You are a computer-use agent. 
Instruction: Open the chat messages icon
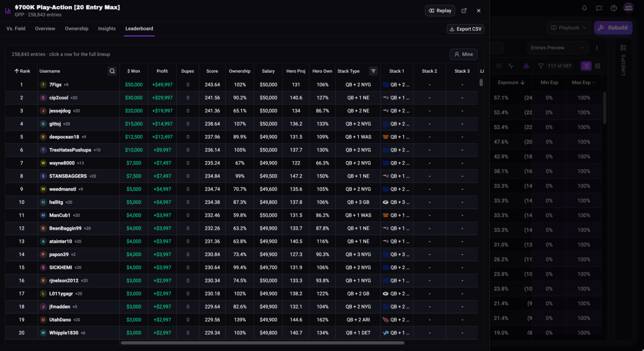click(599, 8)
